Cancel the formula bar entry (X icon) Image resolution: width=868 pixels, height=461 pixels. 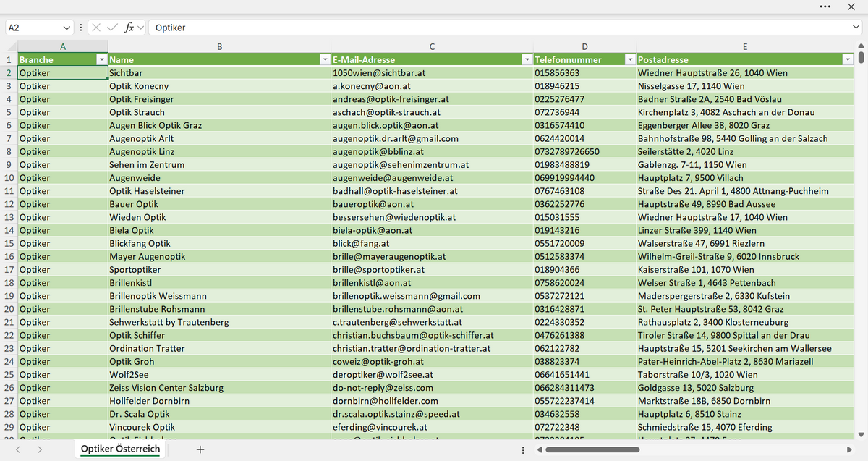click(x=97, y=28)
